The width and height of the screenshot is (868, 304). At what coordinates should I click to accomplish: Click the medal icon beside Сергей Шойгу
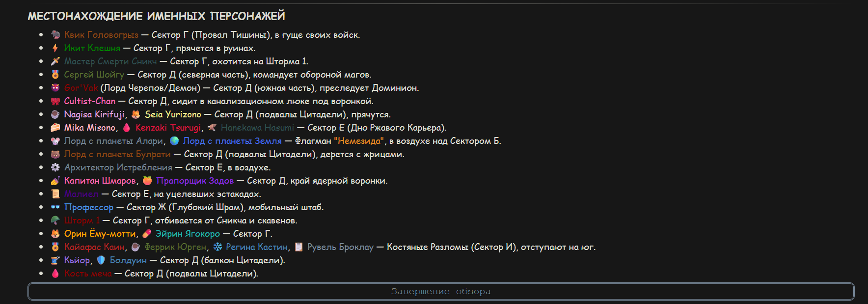point(55,75)
